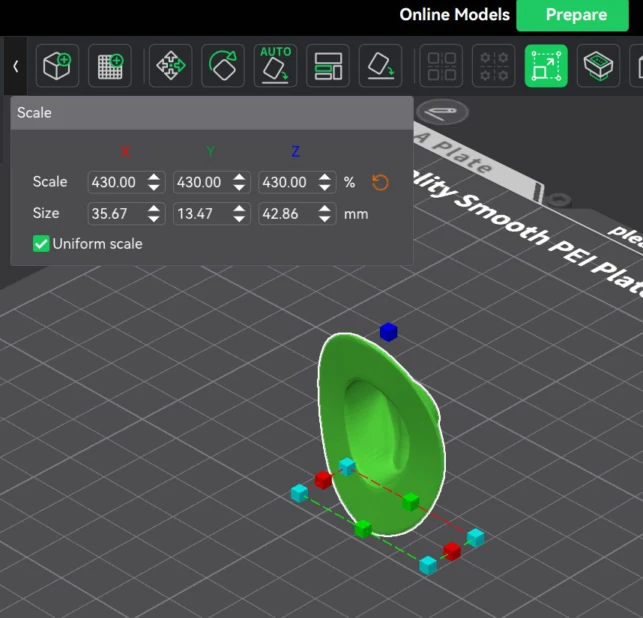The width and height of the screenshot is (643, 618).
Task: Increase Y Scale with up arrow
Action: pos(239,177)
